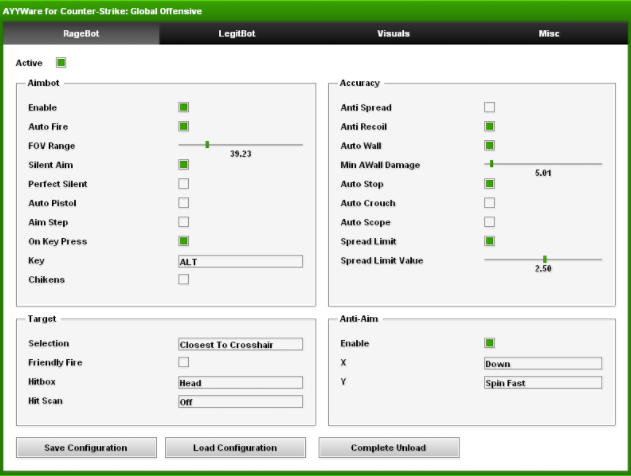The height and width of the screenshot is (476, 631).
Task: Open Anti-Aim X dropdown showing Down
Action: coord(543,363)
